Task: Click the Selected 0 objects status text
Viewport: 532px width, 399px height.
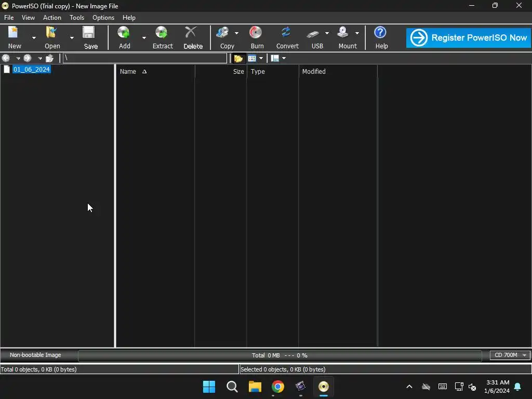Action: tap(283, 369)
